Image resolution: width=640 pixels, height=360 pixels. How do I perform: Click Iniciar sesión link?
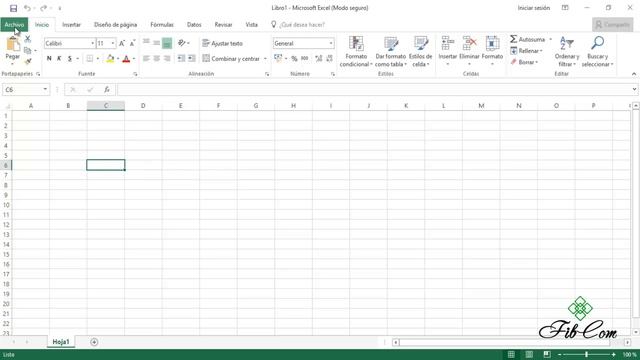coord(534,8)
